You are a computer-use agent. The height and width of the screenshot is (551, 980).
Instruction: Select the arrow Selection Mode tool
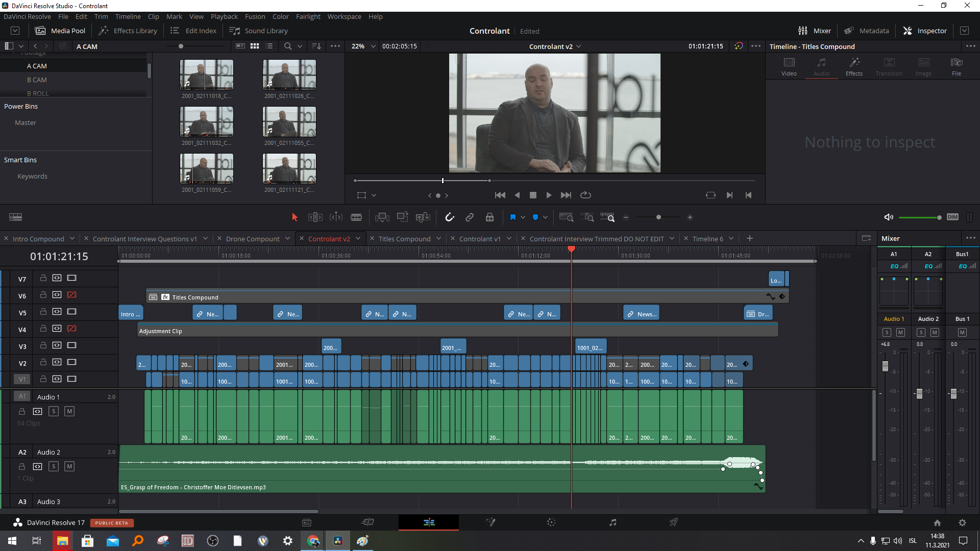click(295, 217)
